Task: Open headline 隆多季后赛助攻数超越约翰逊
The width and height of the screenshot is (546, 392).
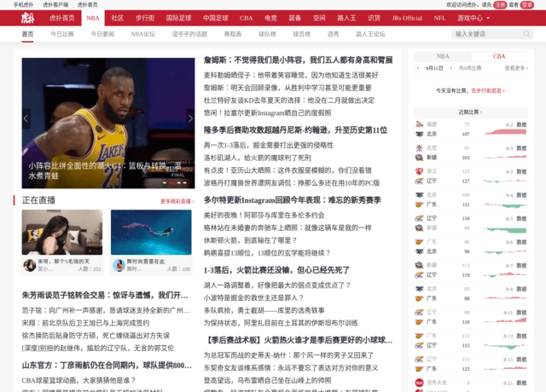Action: (296, 130)
